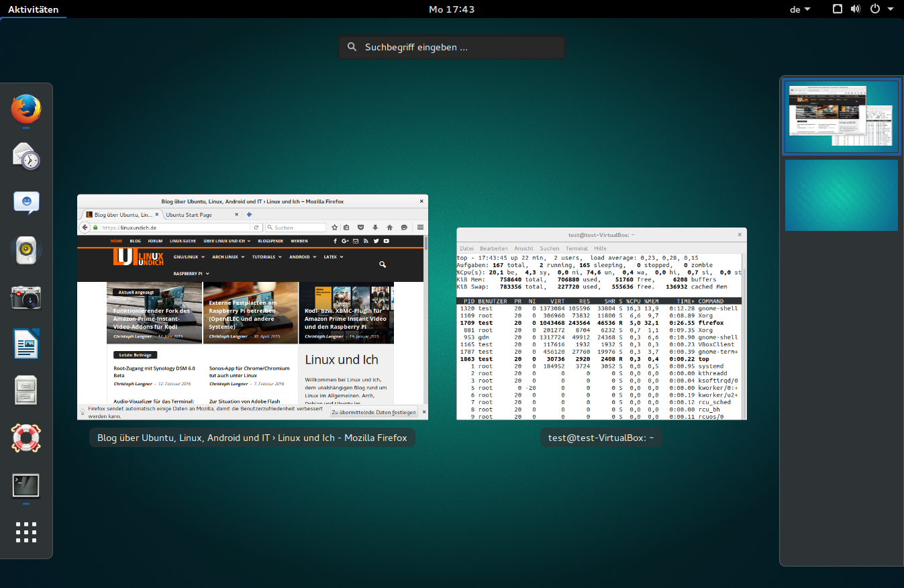
Task: Launch Firefox from the dock
Action: coord(26,109)
